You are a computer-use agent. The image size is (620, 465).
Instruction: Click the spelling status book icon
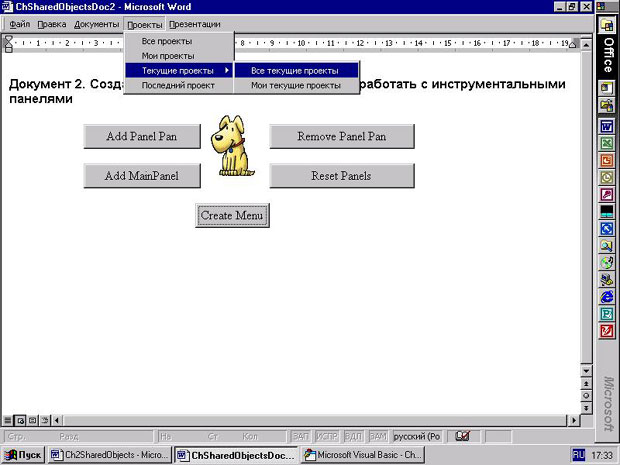pyautogui.click(x=463, y=436)
